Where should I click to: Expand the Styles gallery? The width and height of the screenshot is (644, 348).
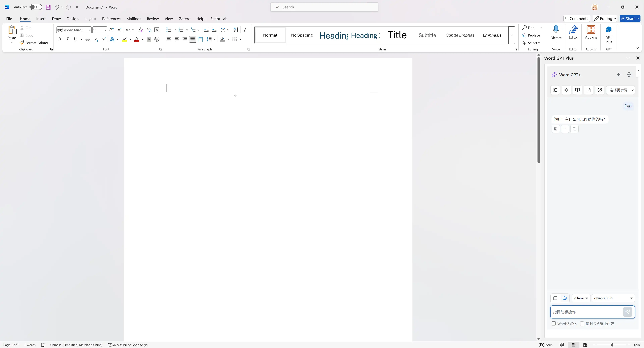pyautogui.click(x=512, y=35)
